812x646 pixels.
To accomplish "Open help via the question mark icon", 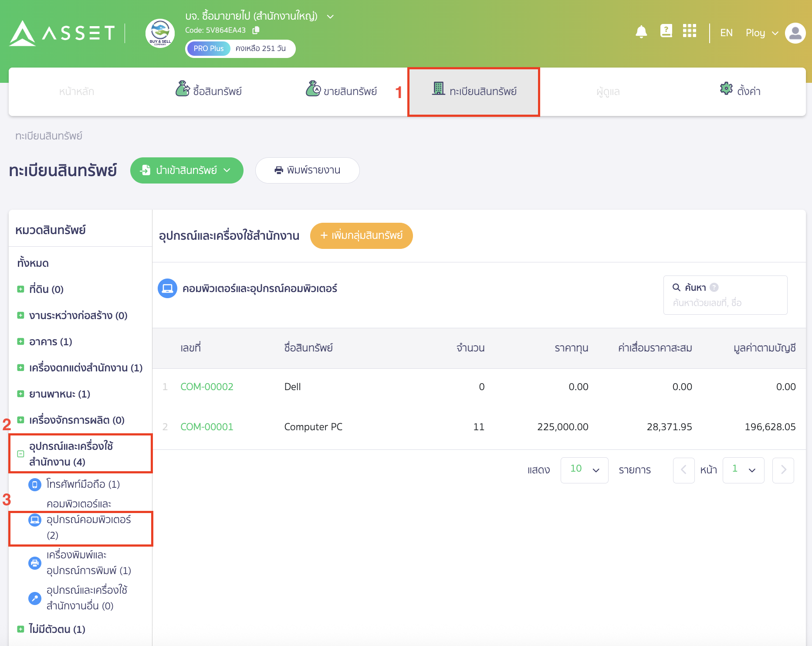I will pyautogui.click(x=666, y=31).
